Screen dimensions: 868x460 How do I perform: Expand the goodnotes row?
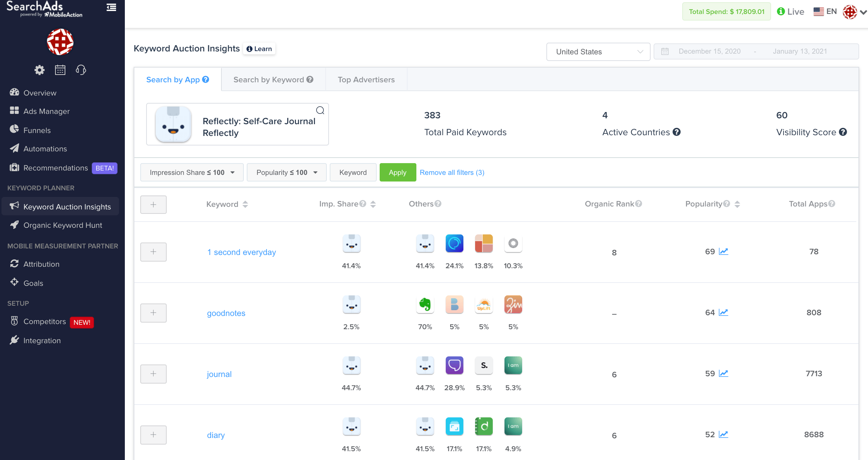click(153, 313)
